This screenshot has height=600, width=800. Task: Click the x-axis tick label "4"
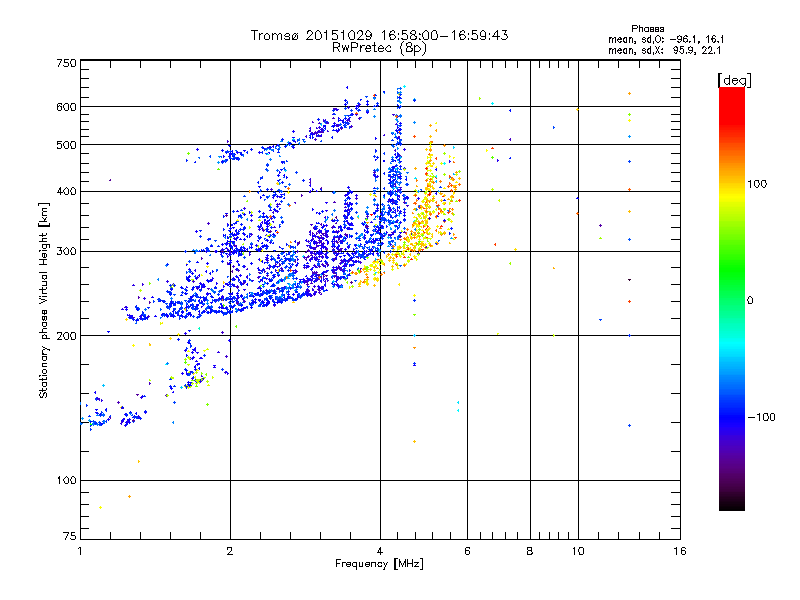(380, 551)
